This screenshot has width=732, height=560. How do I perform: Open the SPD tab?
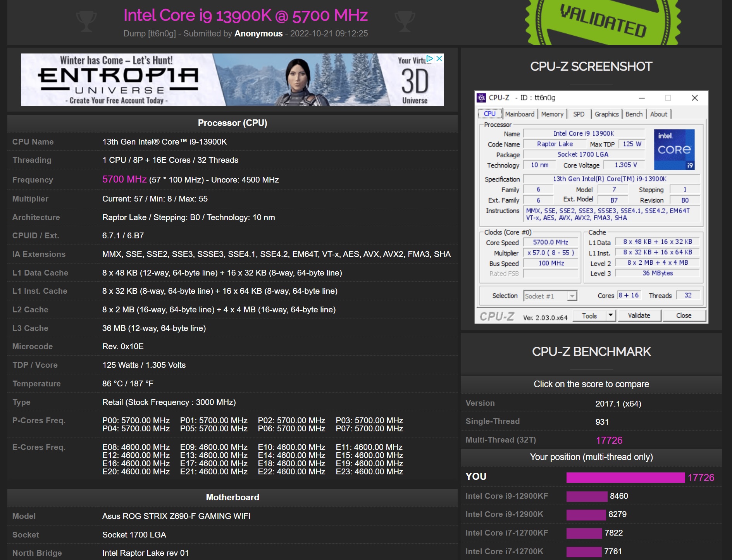579,114
